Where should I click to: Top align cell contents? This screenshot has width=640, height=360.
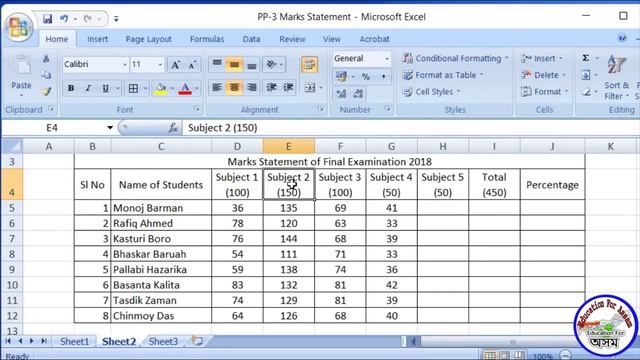(x=217, y=64)
